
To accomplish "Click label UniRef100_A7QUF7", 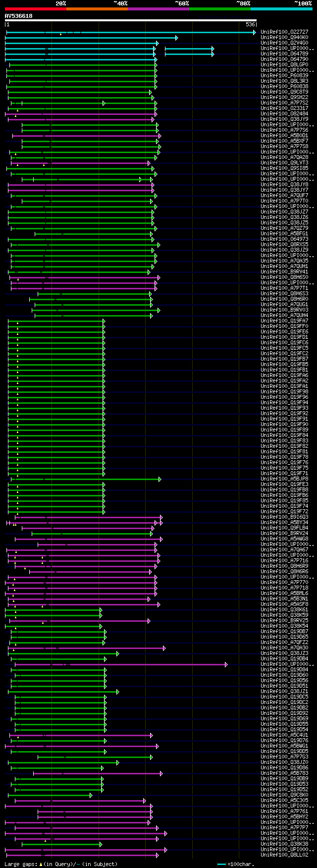I will click(284, 196).
